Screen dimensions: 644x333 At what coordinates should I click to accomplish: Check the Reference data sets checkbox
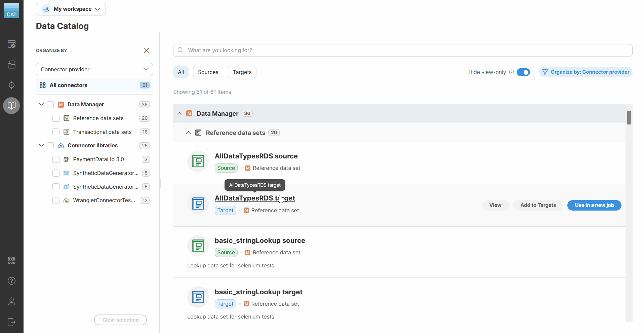point(56,118)
